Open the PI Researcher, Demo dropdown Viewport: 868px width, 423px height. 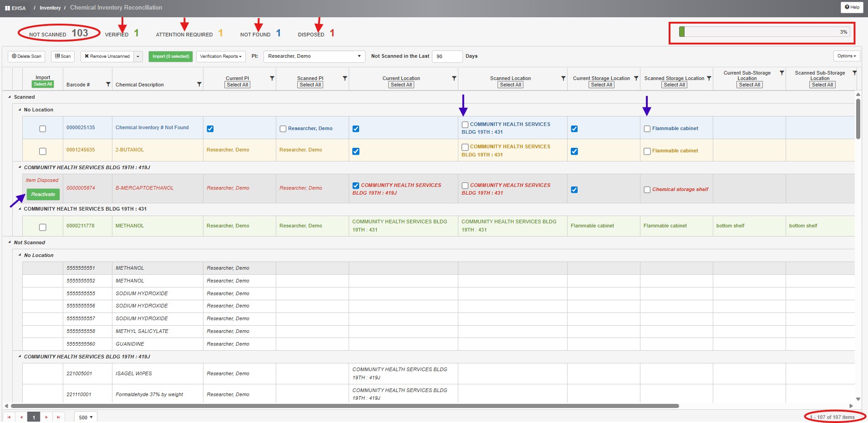click(315, 56)
